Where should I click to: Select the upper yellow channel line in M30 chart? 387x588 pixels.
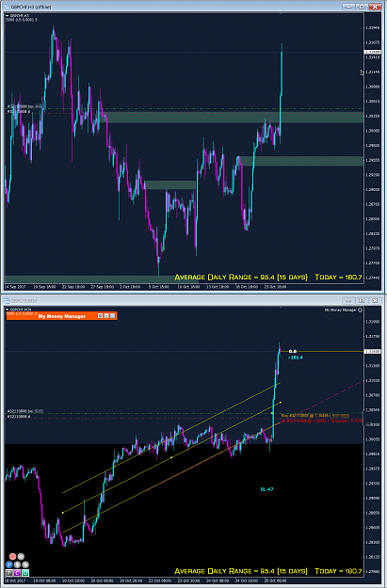(x=170, y=438)
